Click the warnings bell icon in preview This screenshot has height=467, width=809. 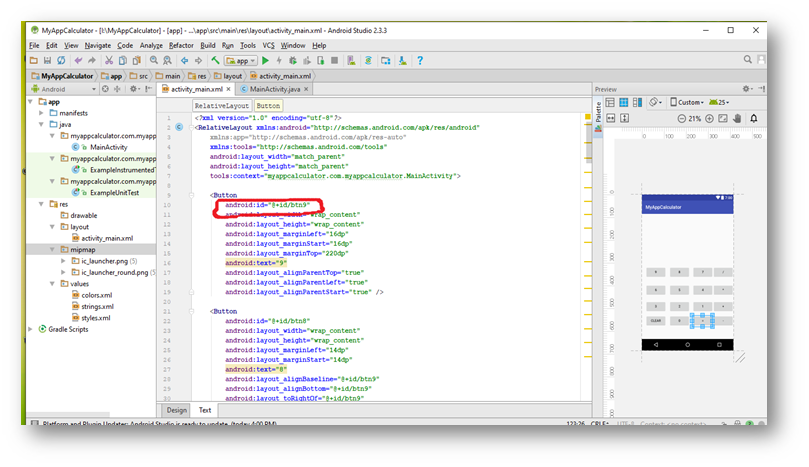click(x=754, y=118)
